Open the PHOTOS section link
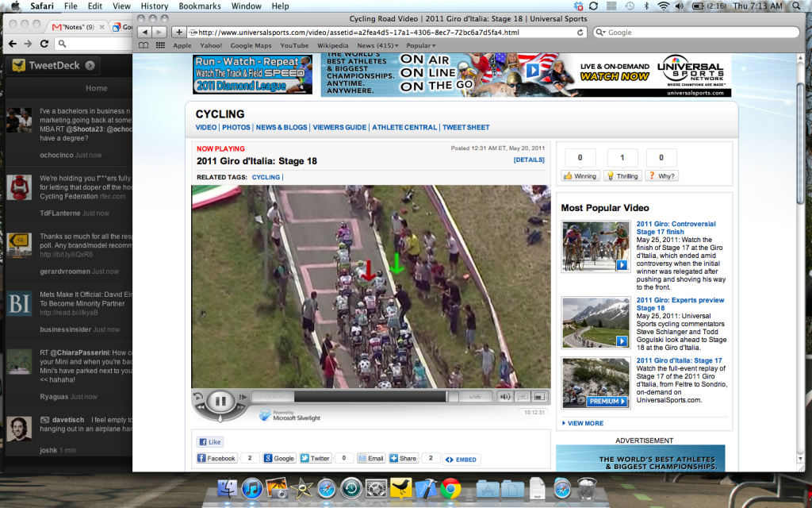Viewport: 812px width, 508px height. point(236,128)
